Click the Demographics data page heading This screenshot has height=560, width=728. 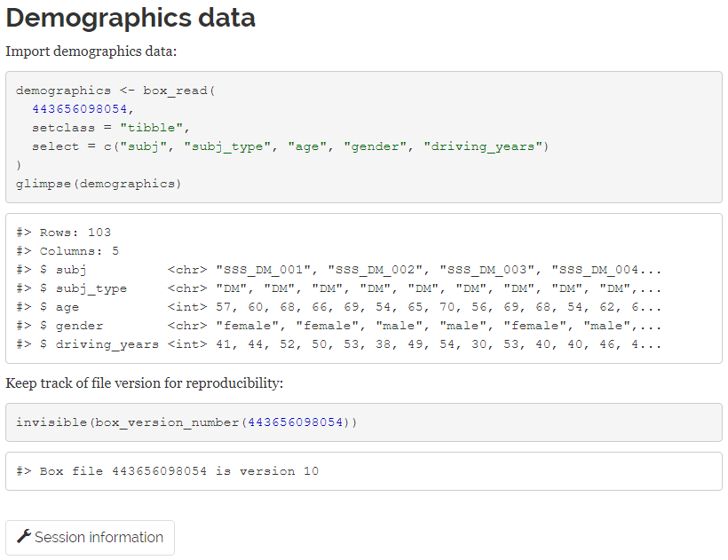click(130, 18)
